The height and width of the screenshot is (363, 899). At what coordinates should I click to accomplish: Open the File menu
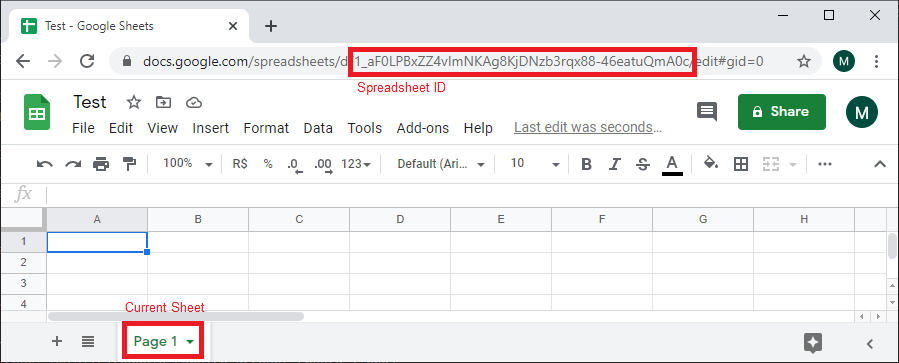point(84,128)
